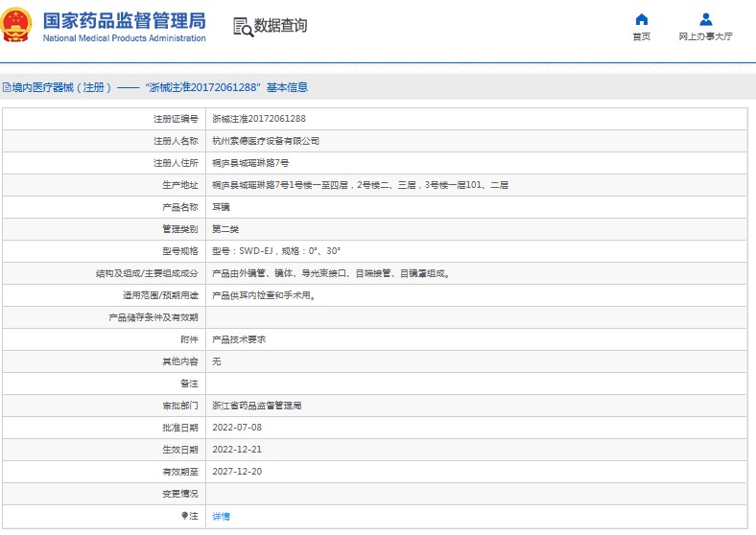Viewport: 756px width, 535px height.
Task: Click 产品储存条件及有效期 label
Action: pyautogui.click(x=154, y=317)
